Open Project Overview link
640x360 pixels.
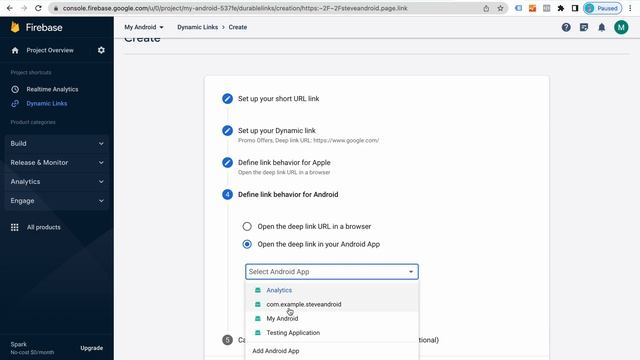50,50
